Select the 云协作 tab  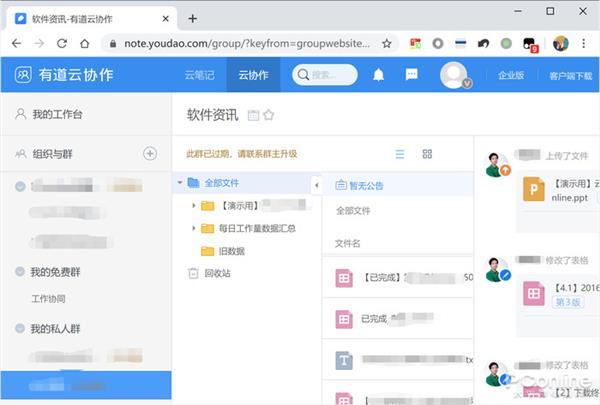pyautogui.click(x=253, y=75)
